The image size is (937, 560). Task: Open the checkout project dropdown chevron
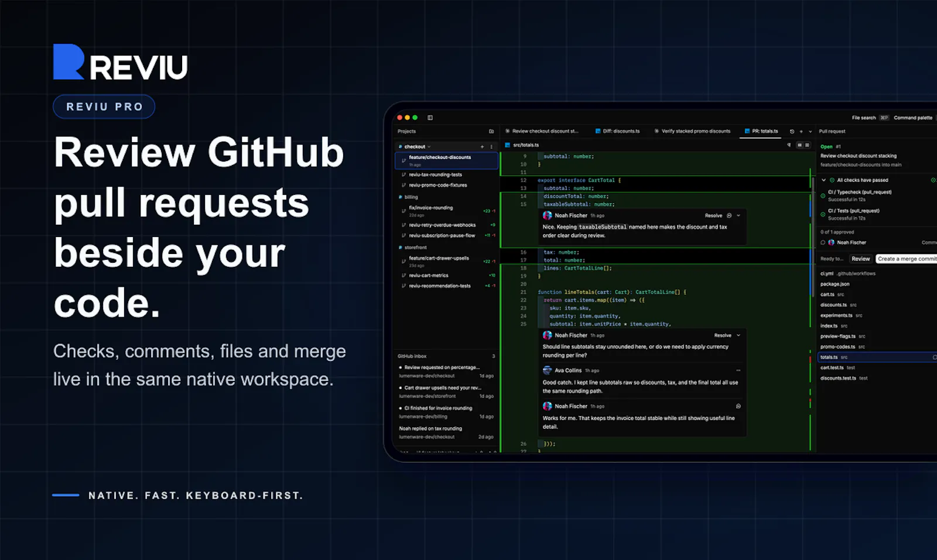coord(429,147)
